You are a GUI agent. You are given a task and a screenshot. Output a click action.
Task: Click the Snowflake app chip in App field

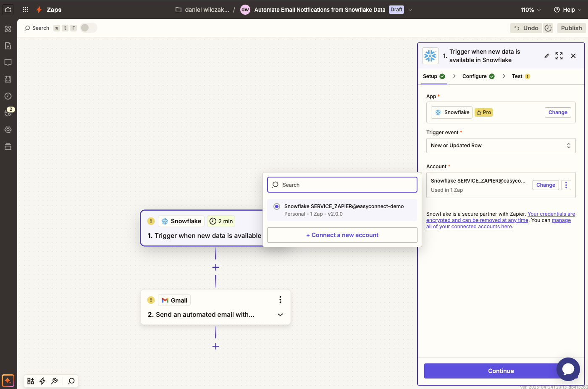point(452,112)
